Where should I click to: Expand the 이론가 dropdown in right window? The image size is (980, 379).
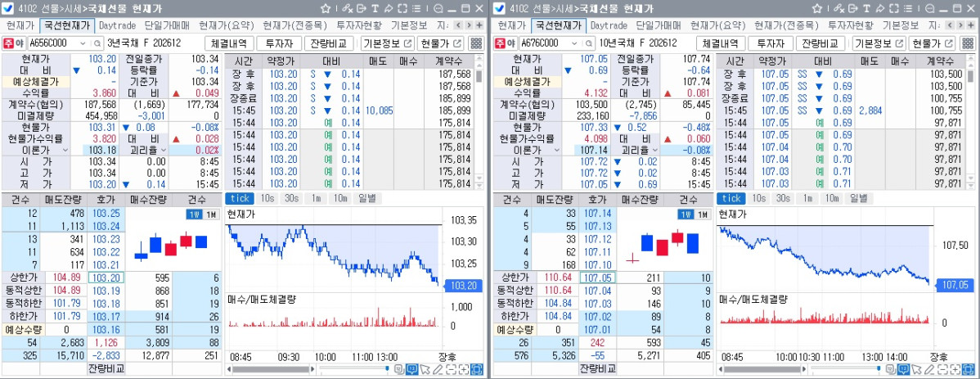556,150
